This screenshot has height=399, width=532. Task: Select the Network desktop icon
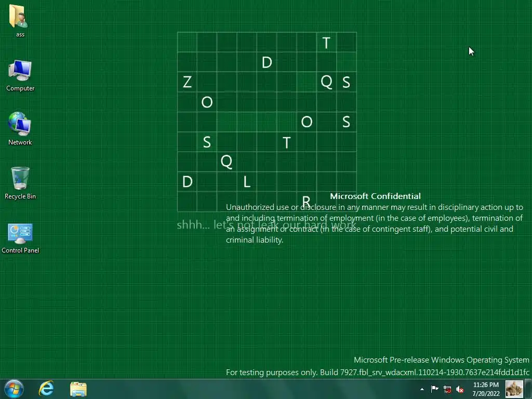[20, 129]
